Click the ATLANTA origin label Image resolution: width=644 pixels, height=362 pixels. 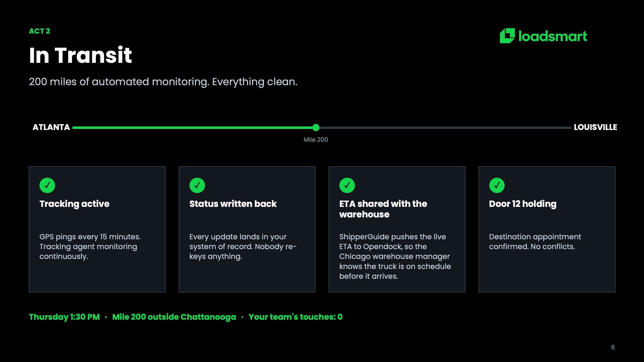click(51, 127)
